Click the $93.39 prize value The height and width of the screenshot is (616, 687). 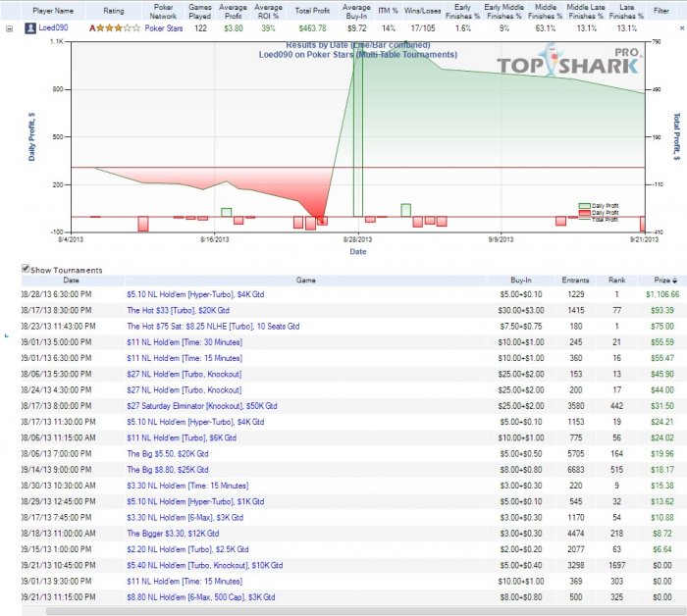(662, 310)
